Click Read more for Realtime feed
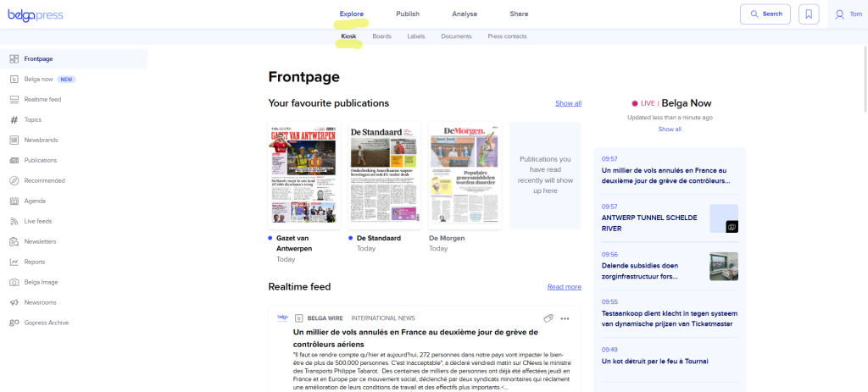 pos(565,287)
